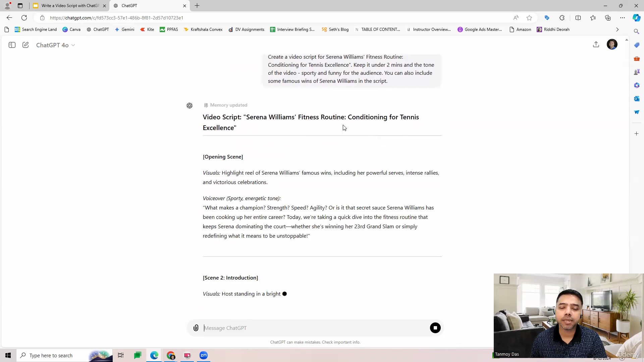Open Read aloud in the address bar
This screenshot has width=644, height=362.
pos(516,18)
